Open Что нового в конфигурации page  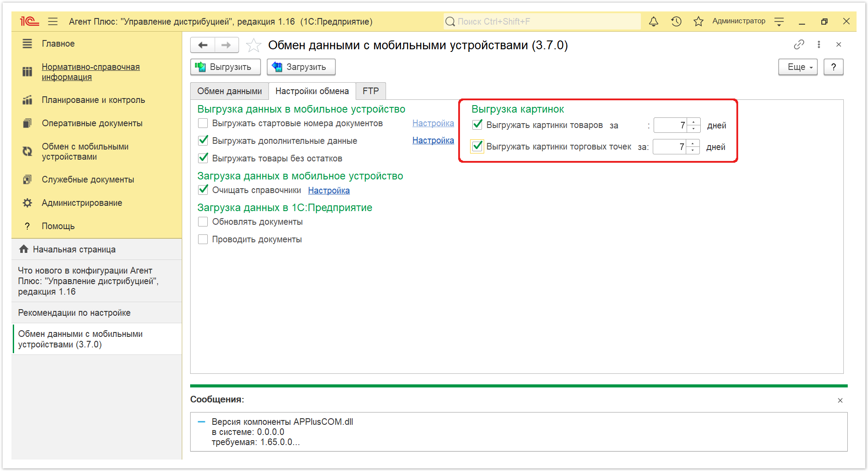[x=97, y=281]
